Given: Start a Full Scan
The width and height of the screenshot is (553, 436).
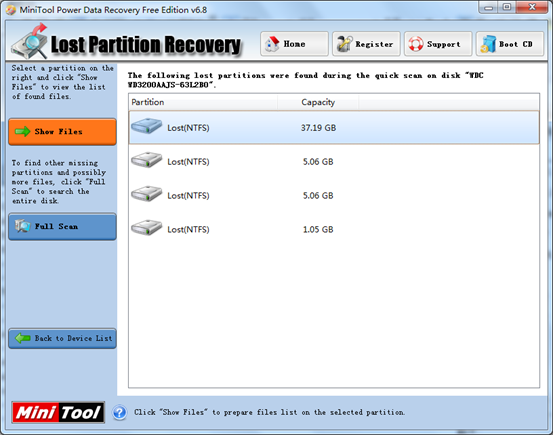Looking at the screenshot, I should click(x=62, y=226).
